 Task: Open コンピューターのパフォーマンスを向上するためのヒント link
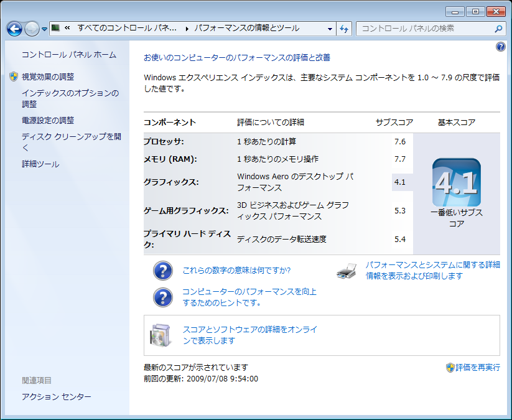[x=249, y=297]
